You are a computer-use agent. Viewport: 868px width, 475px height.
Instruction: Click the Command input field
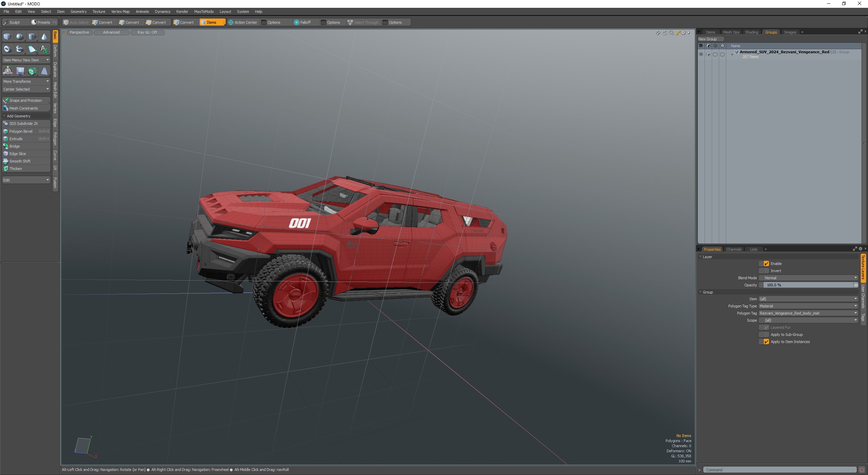pos(779,470)
